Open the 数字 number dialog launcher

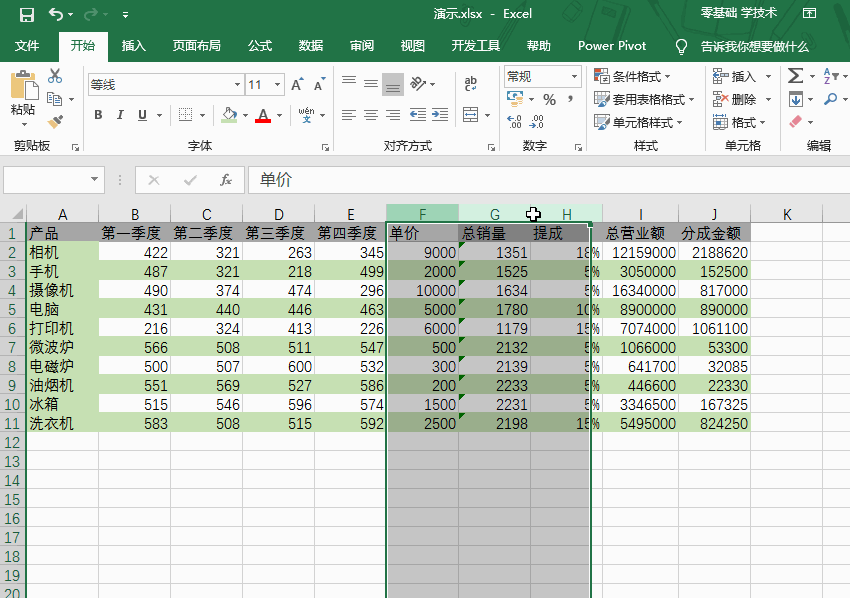578,147
